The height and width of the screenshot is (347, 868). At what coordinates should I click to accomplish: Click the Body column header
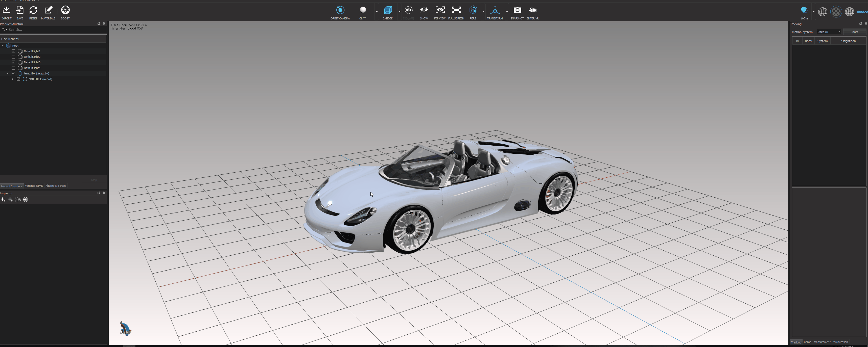coord(808,41)
